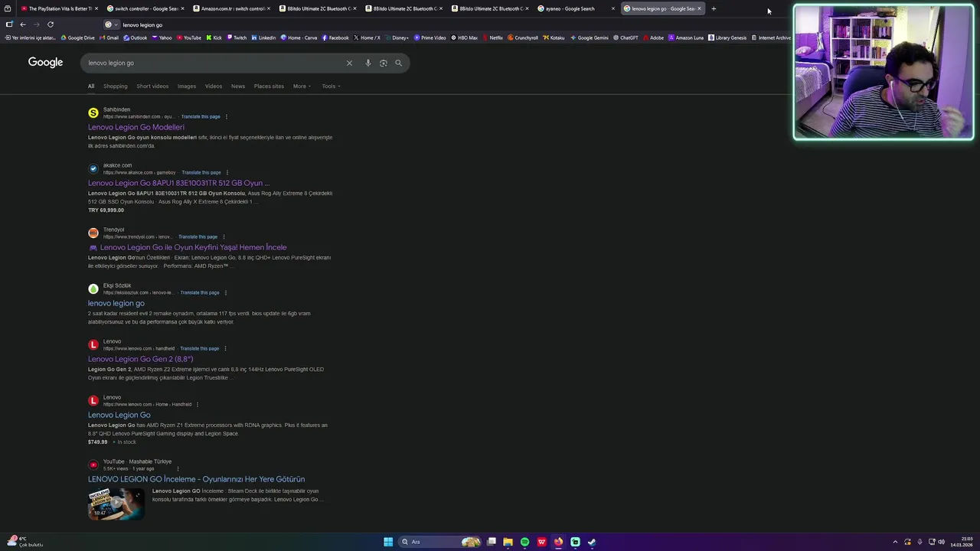Screen dimensions: 980x551
Task: Open the Crunchyroll bookmark
Action: (522, 37)
